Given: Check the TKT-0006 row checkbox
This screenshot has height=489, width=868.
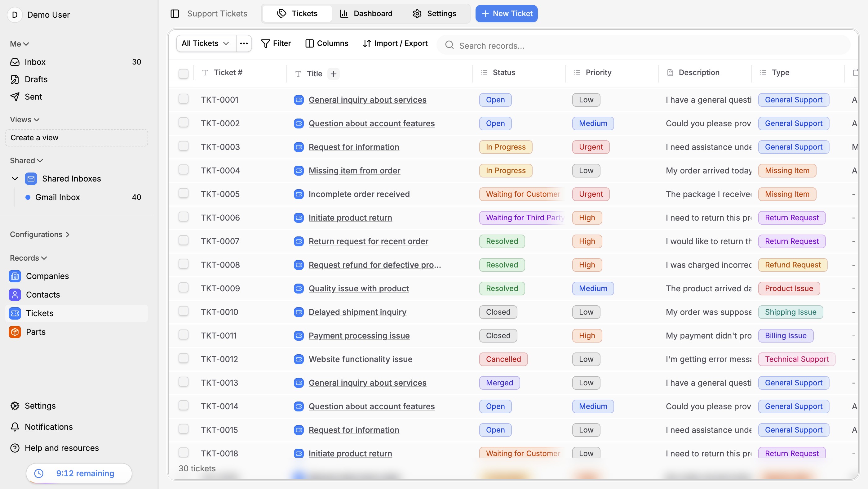Looking at the screenshot, I should pos(183,217).
